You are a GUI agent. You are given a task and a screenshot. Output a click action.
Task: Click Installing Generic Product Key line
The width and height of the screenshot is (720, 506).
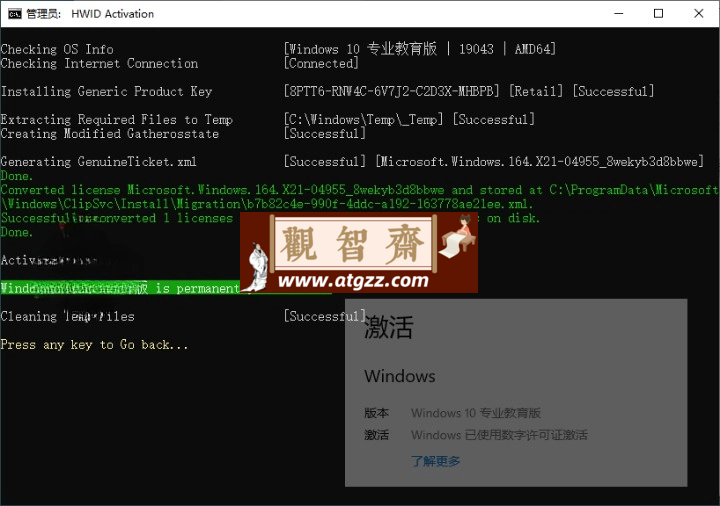[107, 91]
